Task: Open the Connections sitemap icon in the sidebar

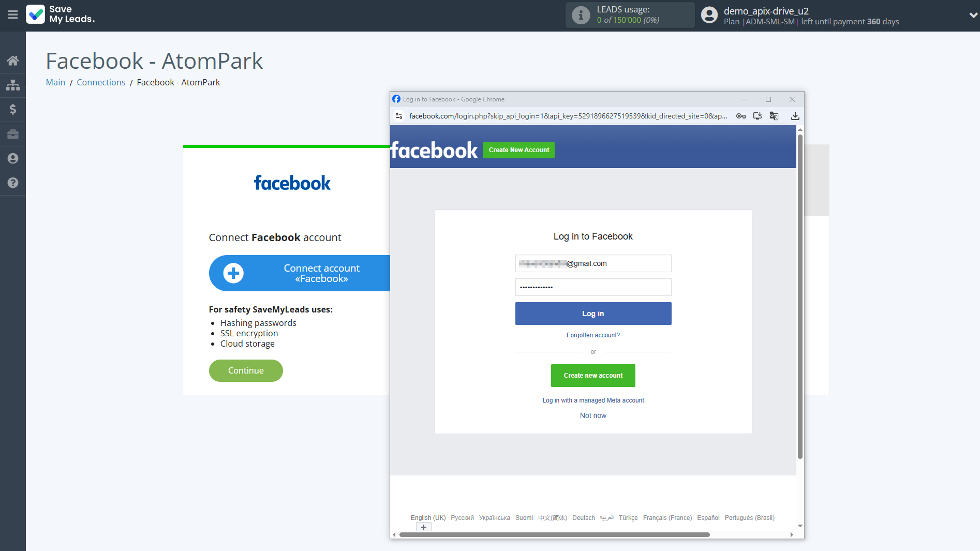Action: (x=13, y=85)
